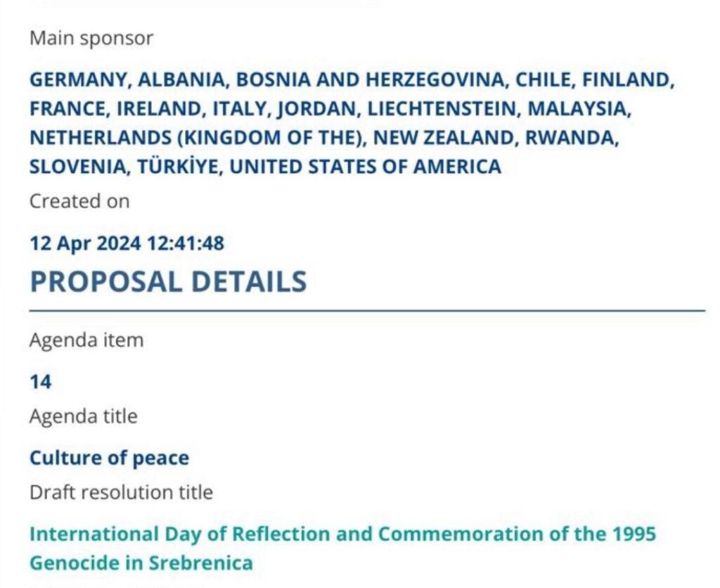
Task: Click NETHERLANDS (KINGDOM OF THE) sponsor
Action: (x=198, y=138)
